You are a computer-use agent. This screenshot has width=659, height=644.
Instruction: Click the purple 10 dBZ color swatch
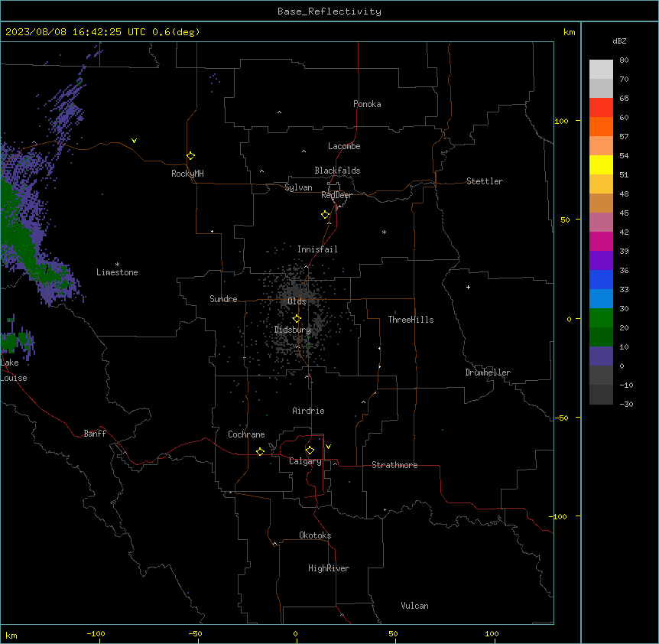click(601, 356)
